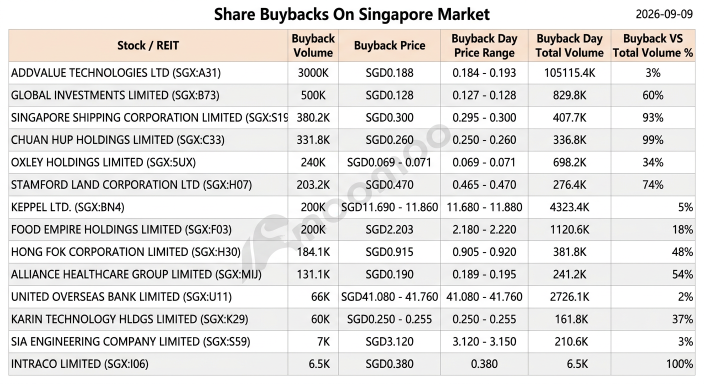Select the Stock / REIT column header

pos(148,45)
